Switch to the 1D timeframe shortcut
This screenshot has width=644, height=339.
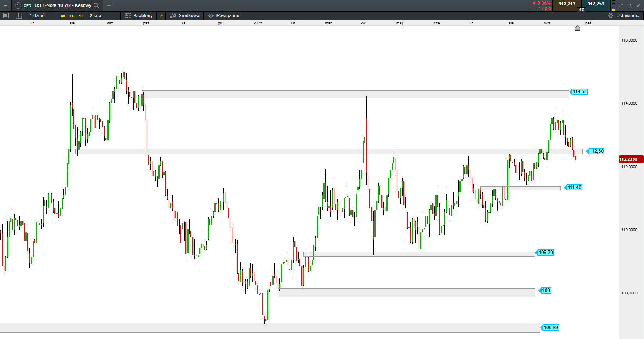coord(72,16)
